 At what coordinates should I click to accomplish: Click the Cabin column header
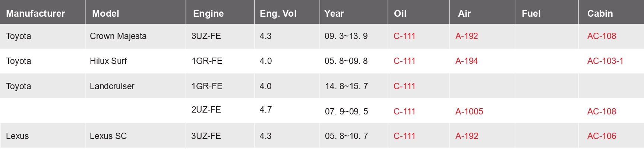600,13
